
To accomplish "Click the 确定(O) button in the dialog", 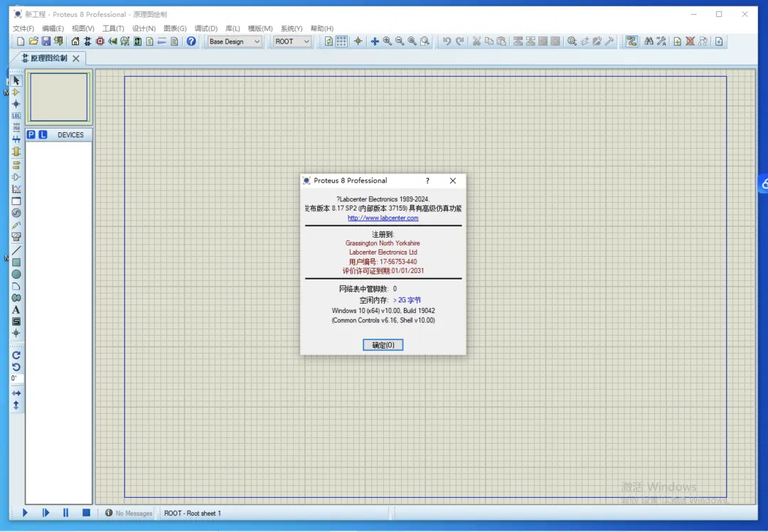I will click(383, 345).
